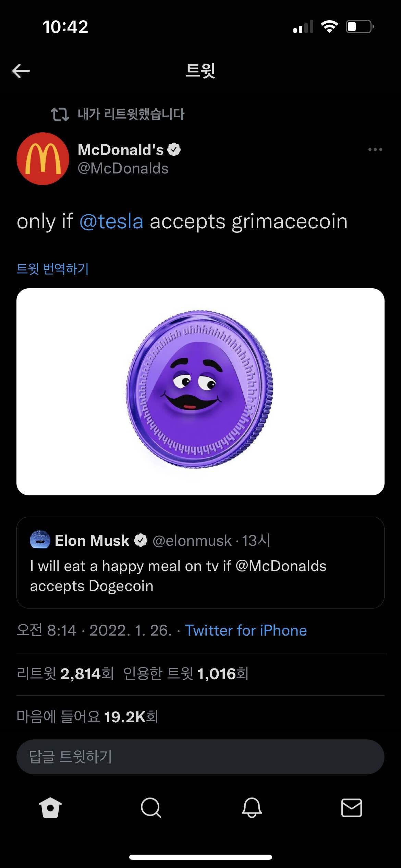The width and height of the screenshot is (401, 868).
Task: Open the Twitter for iPhone source link
Action: click(x=246, y=630)
